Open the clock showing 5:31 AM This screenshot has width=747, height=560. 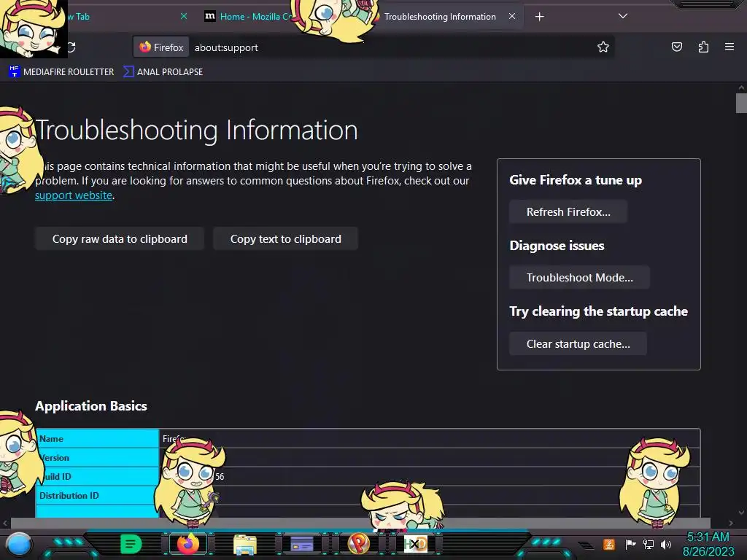[708, 544]
